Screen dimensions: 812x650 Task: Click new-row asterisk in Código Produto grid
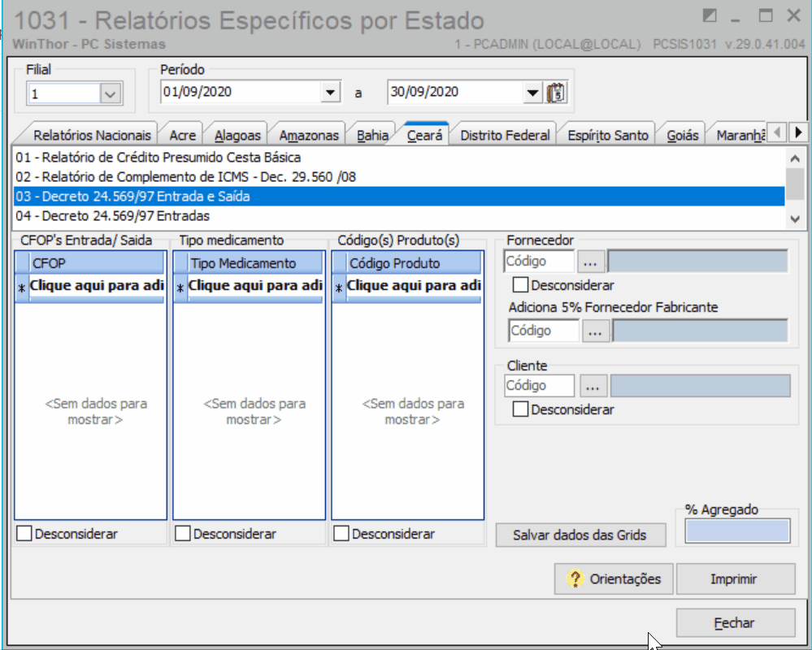[x=339, y=288]
